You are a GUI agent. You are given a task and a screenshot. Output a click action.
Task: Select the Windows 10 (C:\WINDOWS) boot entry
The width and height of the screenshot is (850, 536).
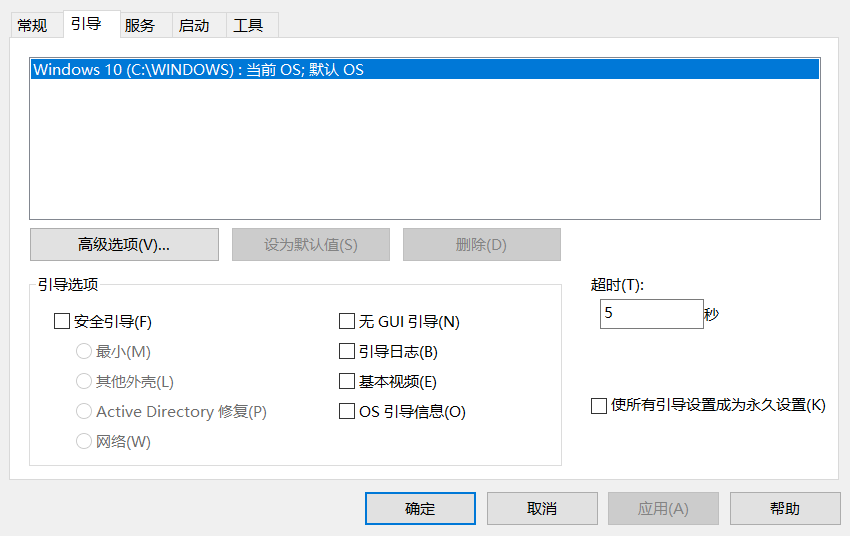point(425,69)
